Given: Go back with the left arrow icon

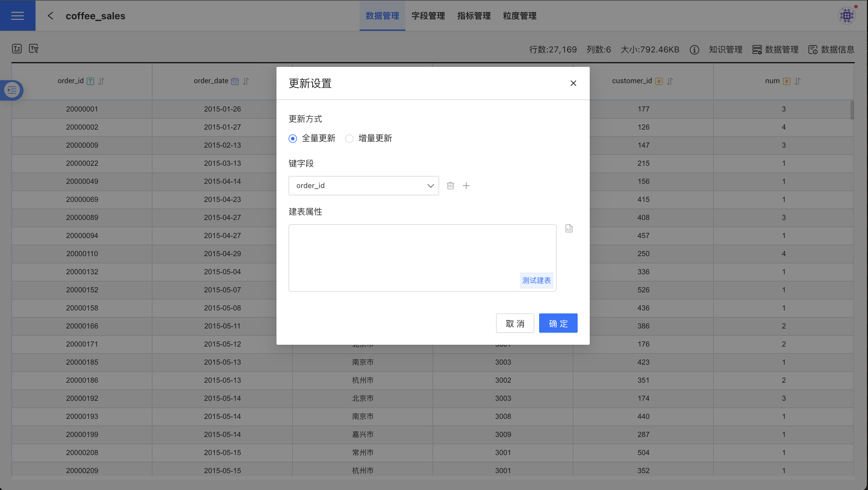Looking at the screenshot, I should click(x=51, y=15).
